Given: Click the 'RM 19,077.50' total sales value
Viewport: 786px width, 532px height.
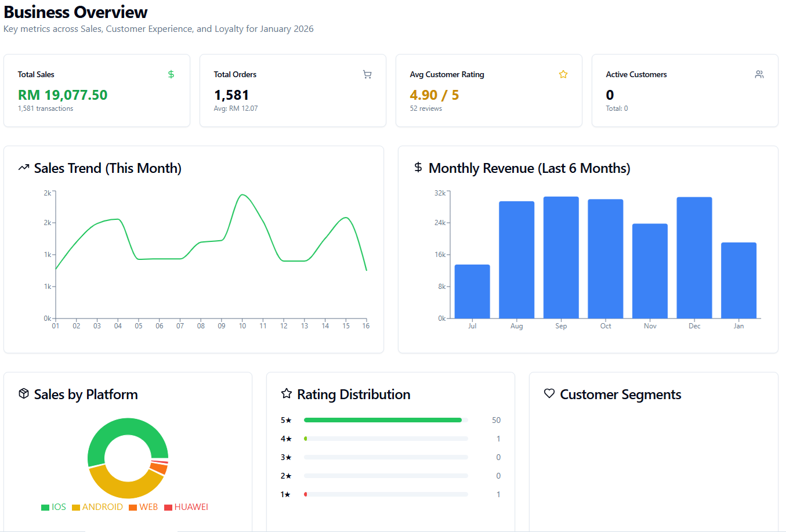Looking at the screenshot, I should pos(63,95).
